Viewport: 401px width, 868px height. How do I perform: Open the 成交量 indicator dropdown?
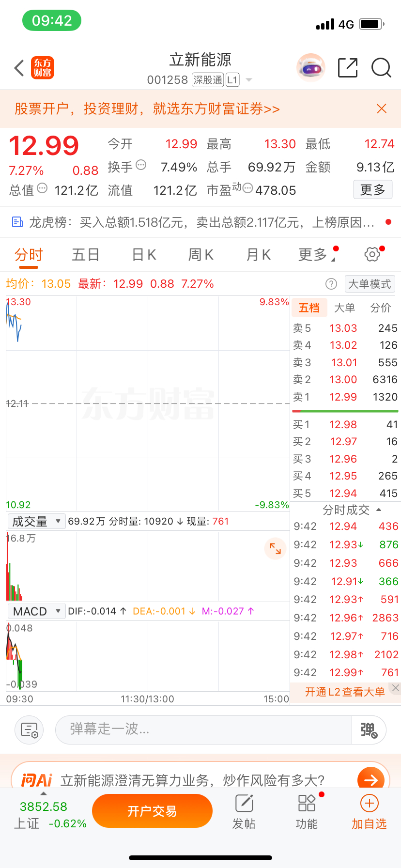tap(36, 521)
